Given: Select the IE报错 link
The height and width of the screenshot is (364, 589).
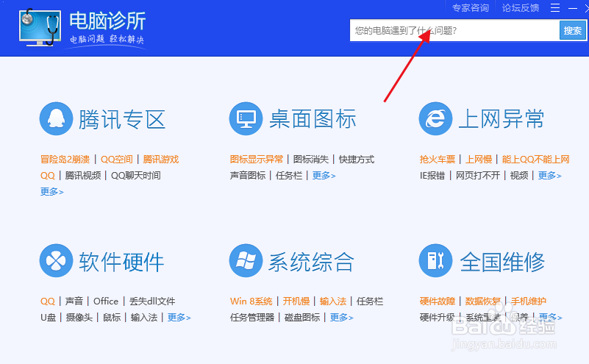Looking at the screenshot, I should point(432,176).
